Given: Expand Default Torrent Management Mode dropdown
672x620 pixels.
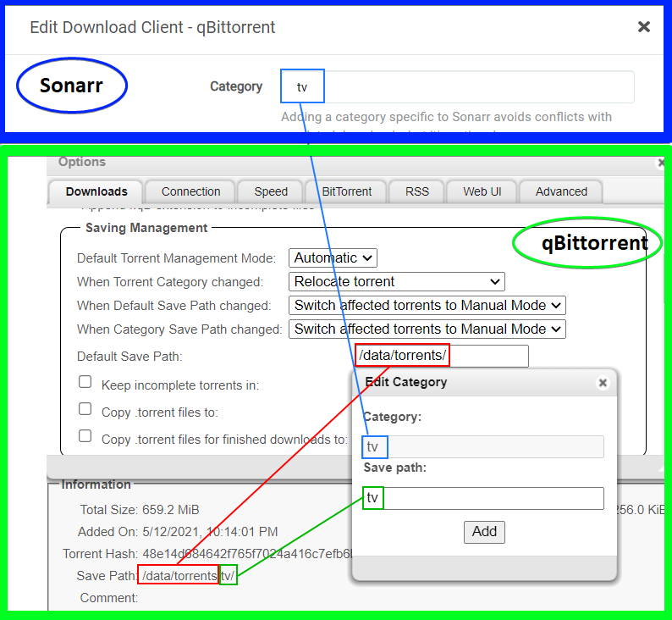Looking at the screenshot, I should click(x=333, y=257).
